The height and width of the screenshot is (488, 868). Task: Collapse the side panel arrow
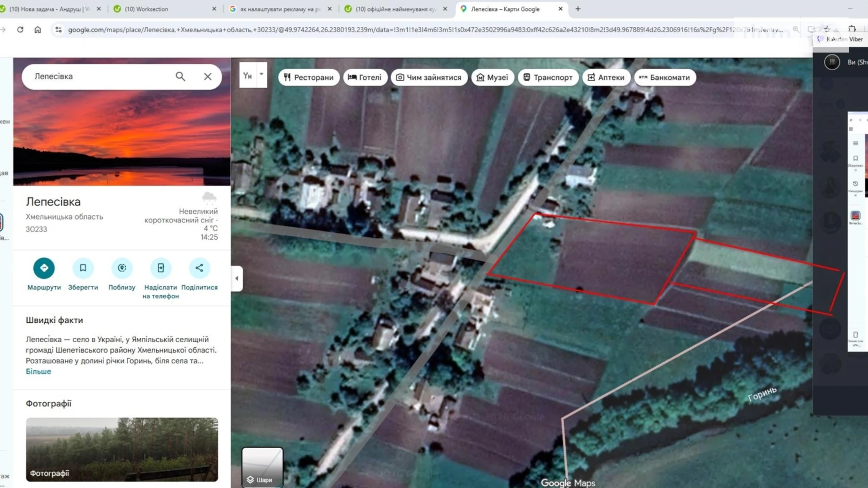click(237, 278)
